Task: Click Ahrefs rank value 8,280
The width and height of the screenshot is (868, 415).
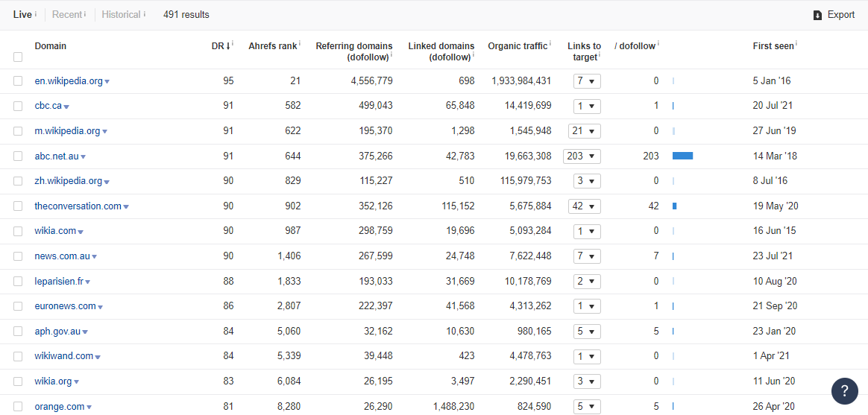Action: (x=289, y=406)
